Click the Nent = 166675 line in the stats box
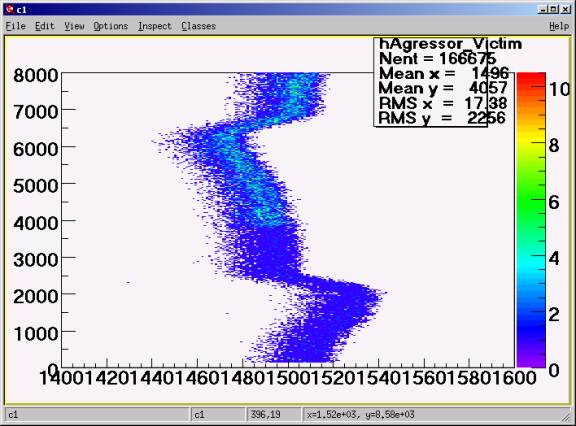 437,59
